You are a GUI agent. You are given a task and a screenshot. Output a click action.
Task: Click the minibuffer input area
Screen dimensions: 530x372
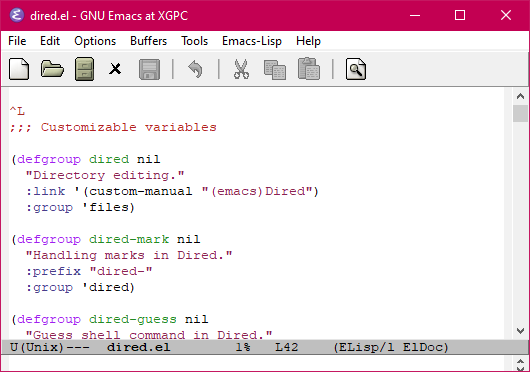tap(256, 363)
